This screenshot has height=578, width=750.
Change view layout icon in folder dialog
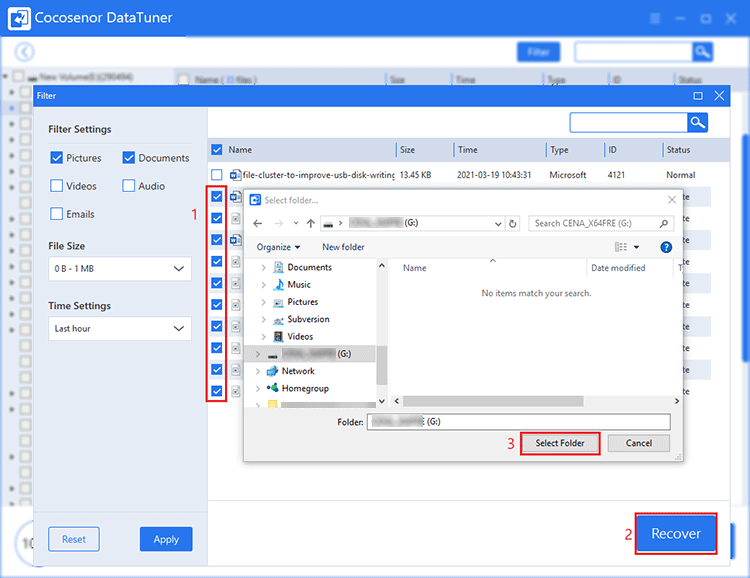point(621,247)
